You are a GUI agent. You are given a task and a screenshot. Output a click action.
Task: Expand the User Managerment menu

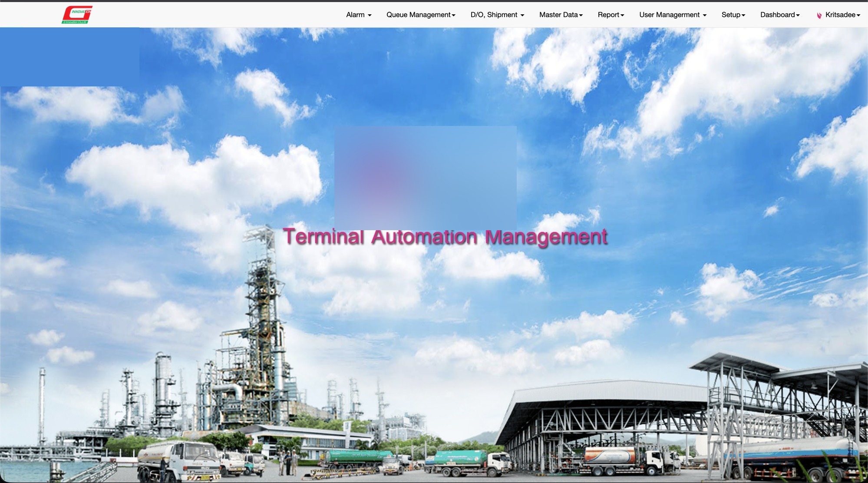(x=673, y=15)
